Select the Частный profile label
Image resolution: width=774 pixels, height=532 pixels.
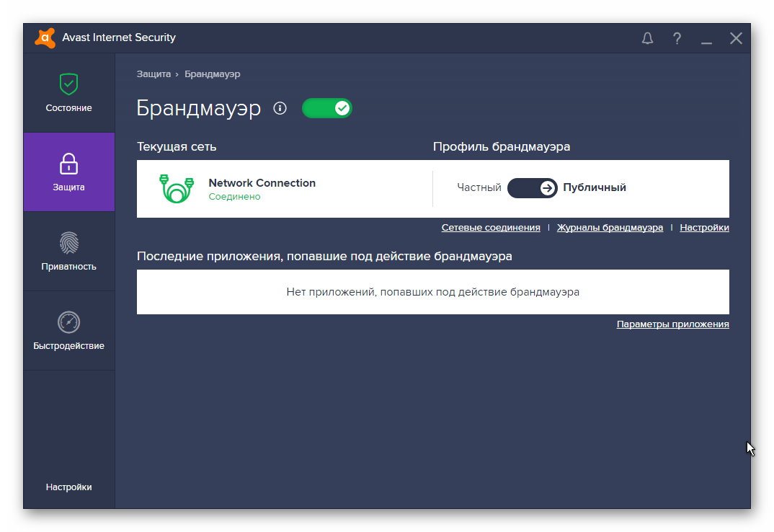pos(479,187)
